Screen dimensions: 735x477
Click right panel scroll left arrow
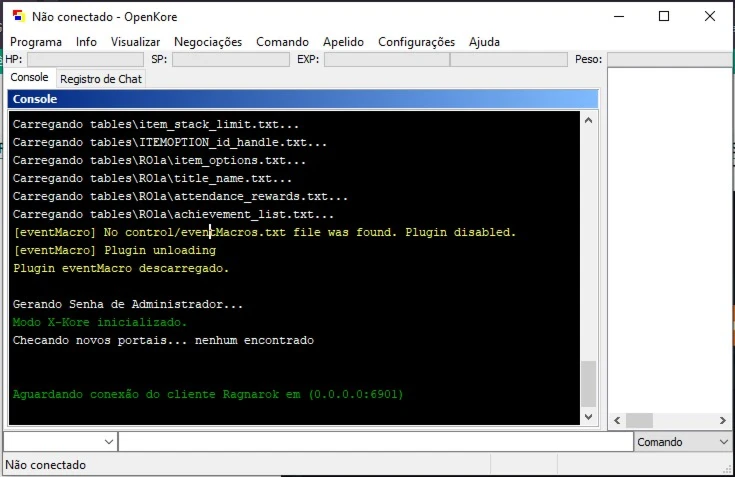point(617,421)
